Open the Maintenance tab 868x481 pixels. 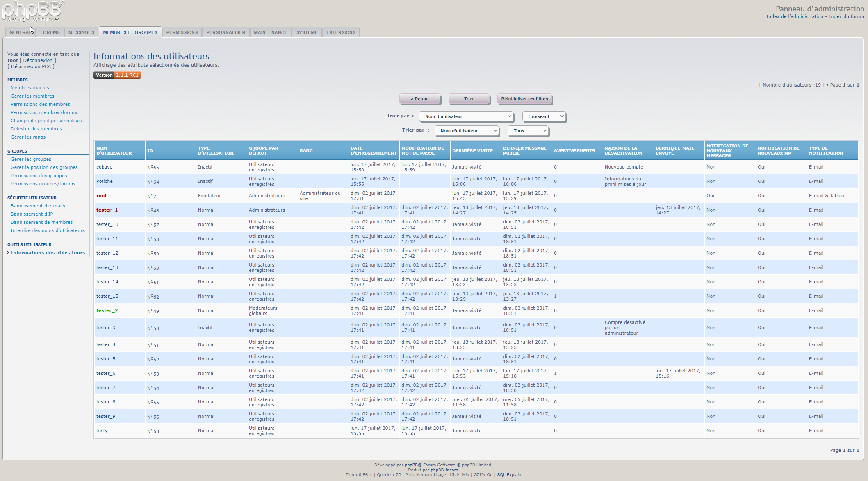click(x=271, y=32)
